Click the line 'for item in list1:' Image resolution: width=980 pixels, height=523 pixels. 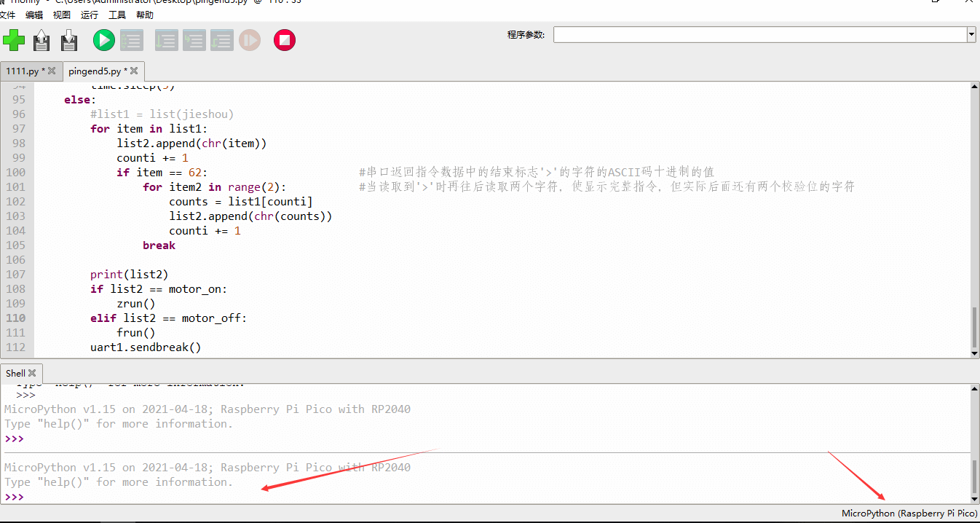149,128
